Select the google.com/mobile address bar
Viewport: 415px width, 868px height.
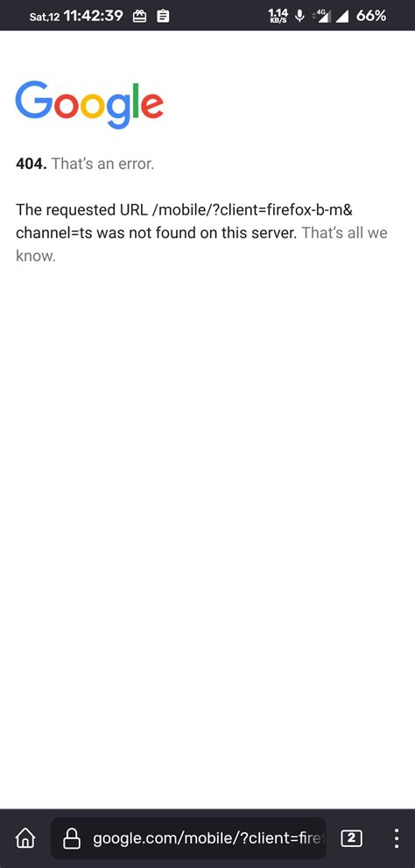tap(188, 839)
